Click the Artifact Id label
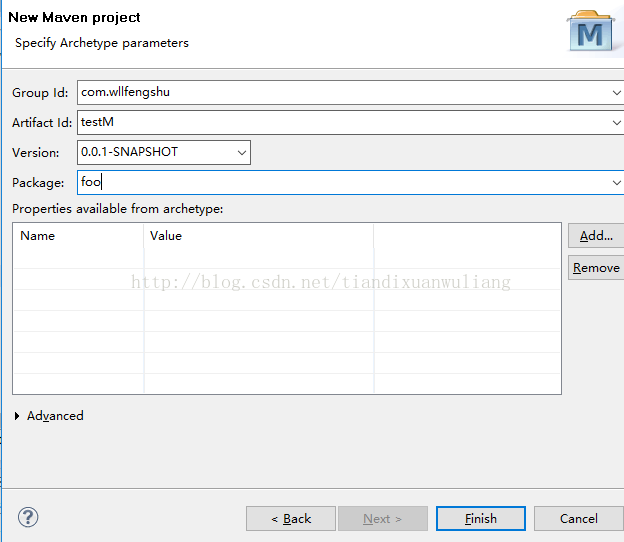This screenshot has height=542, width=624. click(42, 123)
